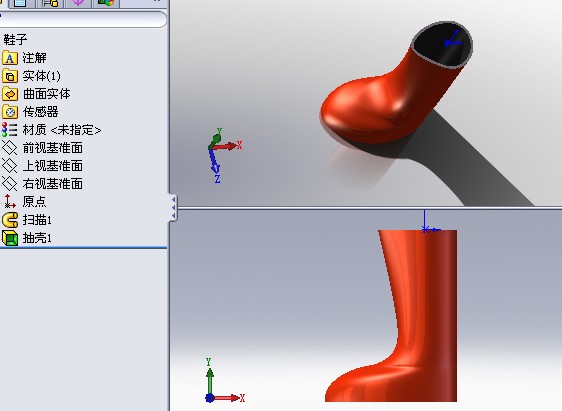Click the 曲面实体 surface bodies folder icon
This screenshot has width=562, height=411.
10,94
